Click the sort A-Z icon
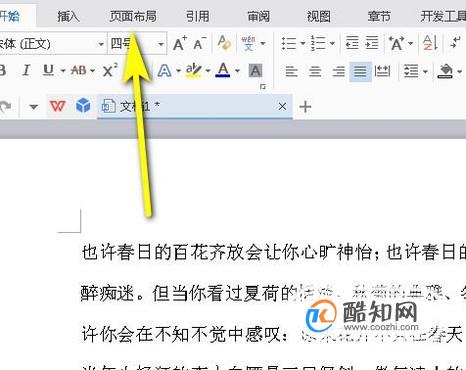This screenshot has height=370, width=466. pos(430,43)
